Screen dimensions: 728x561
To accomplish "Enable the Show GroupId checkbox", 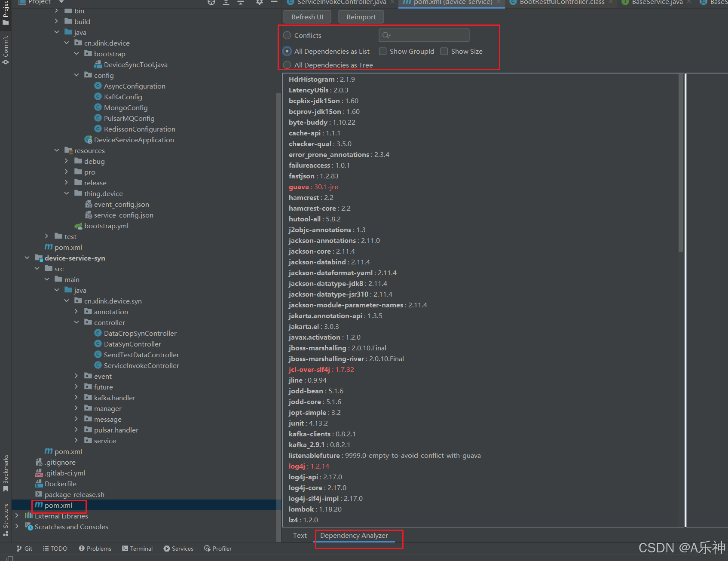I will (382, 51).
